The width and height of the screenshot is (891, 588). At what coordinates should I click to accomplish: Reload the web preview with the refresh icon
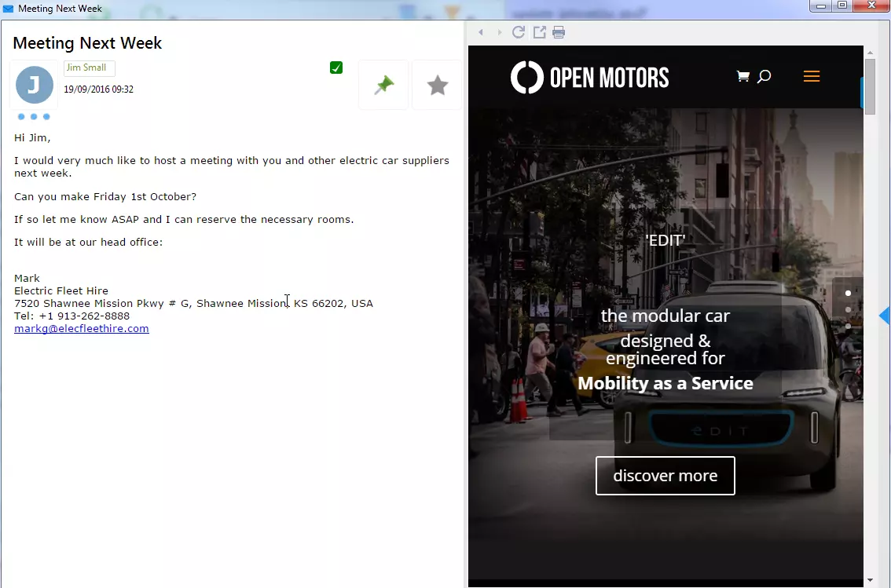(519, 32)
